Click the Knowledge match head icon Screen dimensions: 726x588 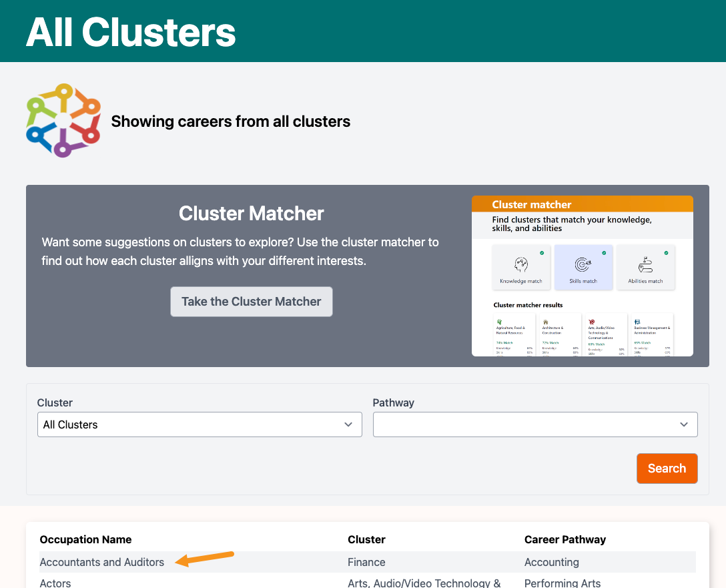[x=521, y=264]
